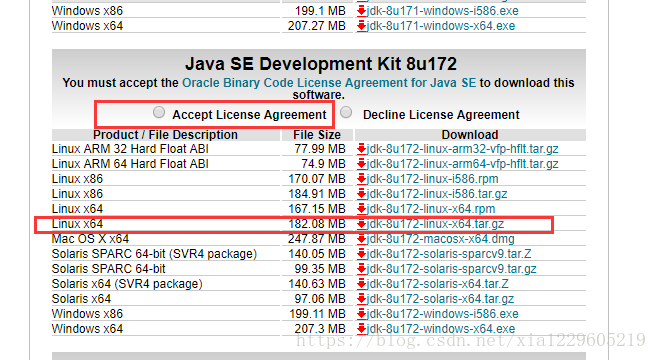The width and height of the screenshot is (657, 360).
Task: Download jdk-8u171-windows-i586.exe file
Action: pyautogui.click(x=442, y=11)
